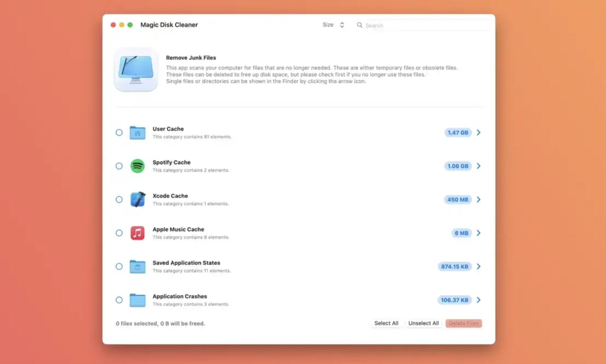This screenshot has width=606, height=364.
Task: Reveal User Cache contents with the arrow
Action: pos(479,133)
